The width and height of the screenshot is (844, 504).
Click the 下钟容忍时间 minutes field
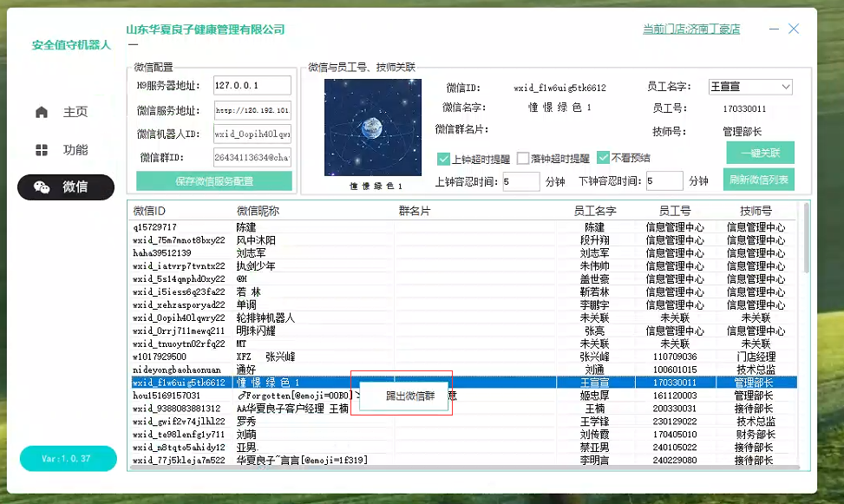[664, 180]
